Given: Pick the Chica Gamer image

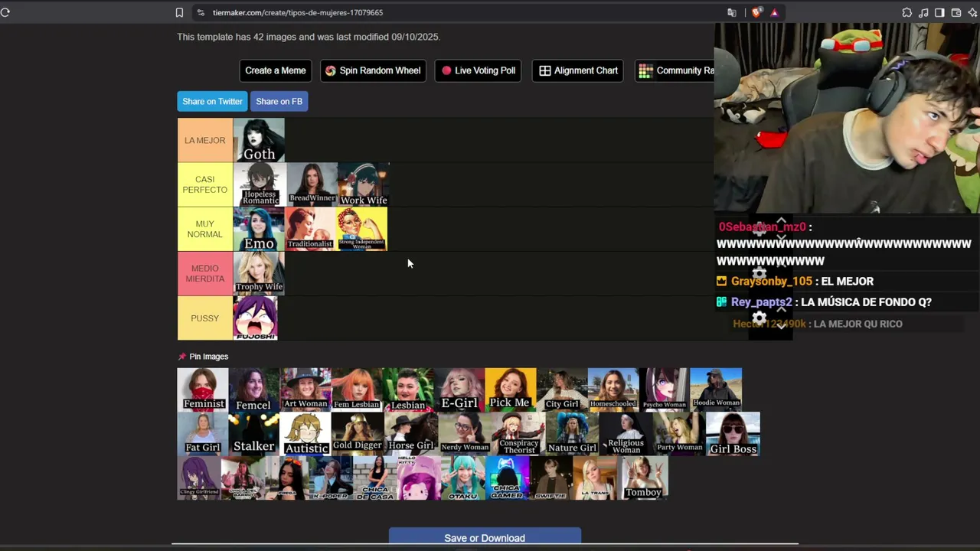Looking at the screenshot, I should pos(507,478).
